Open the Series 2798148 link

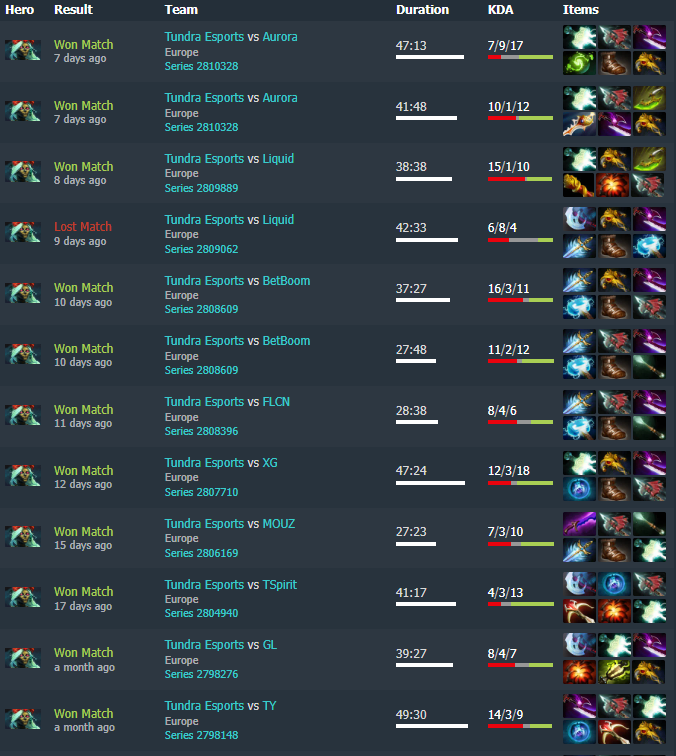[x=201, y=735]
